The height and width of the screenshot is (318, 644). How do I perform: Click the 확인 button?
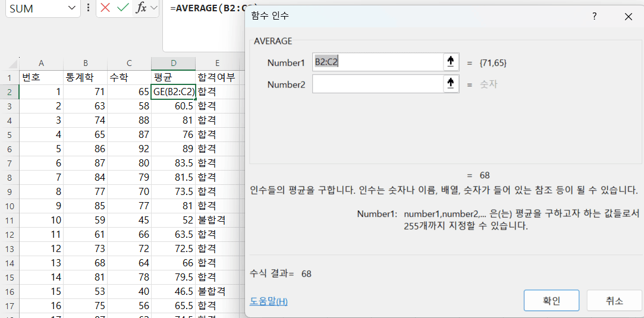pyautogui.click(x=551, y=301)
